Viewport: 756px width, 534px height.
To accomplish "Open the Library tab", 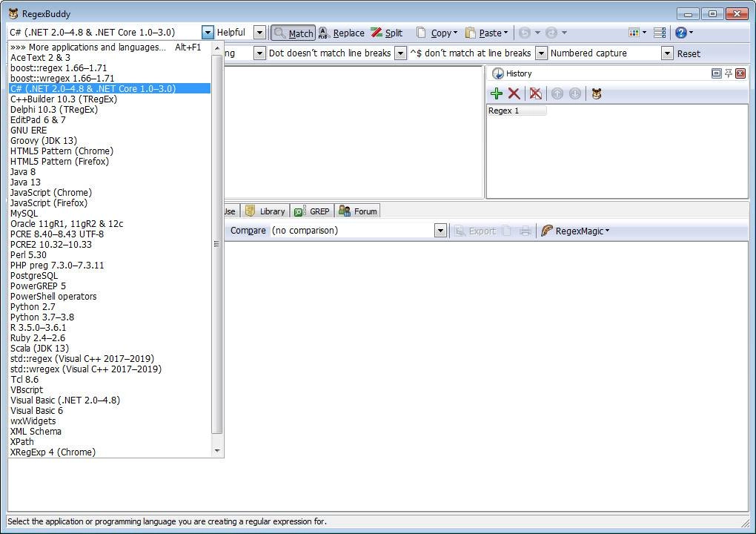I will pyautogui.click(x=265, y=211).
